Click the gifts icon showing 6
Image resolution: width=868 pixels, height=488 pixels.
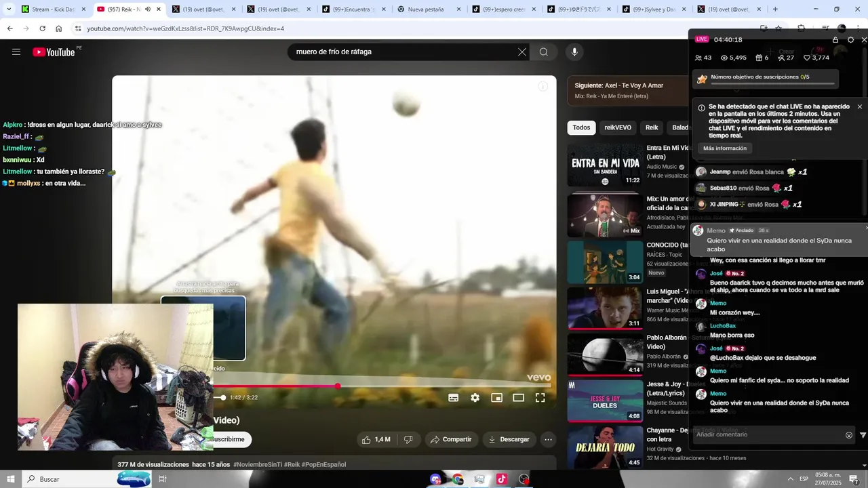762,58
